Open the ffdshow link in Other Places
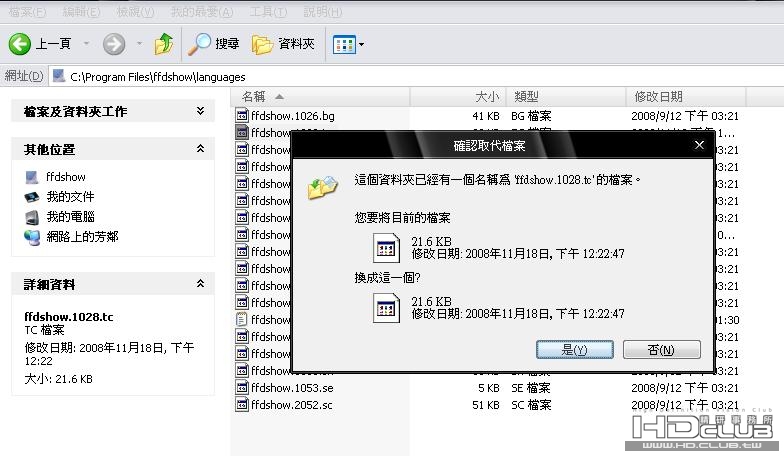 (x=66, y=177)
